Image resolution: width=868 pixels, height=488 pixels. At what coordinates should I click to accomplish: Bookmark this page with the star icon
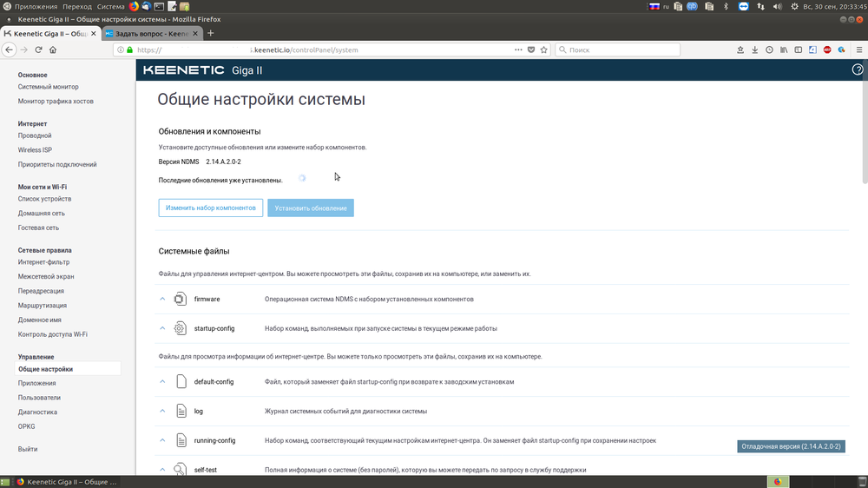coord(543,49)
